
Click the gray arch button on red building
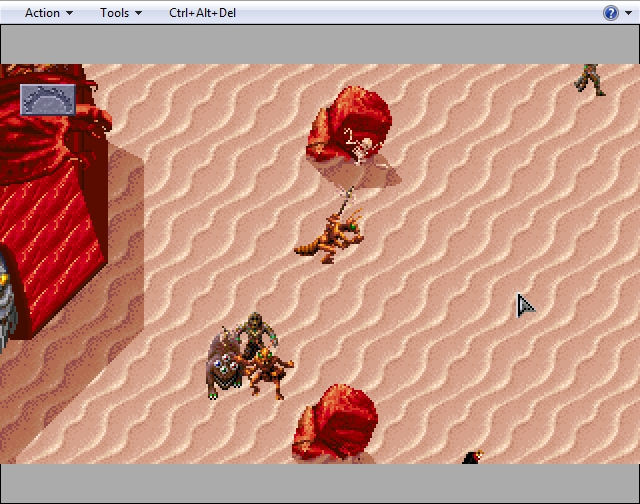pyautogui.click(x=48, y=100)
